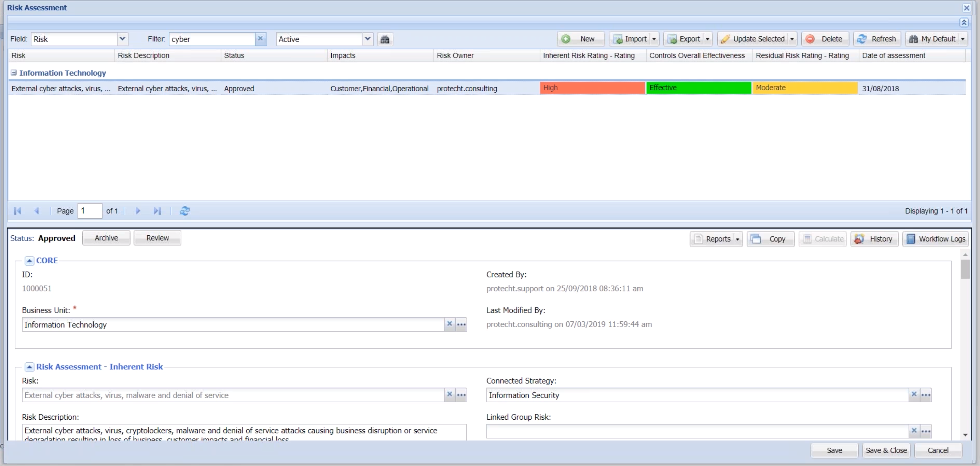Collapse top panel with double chevron
Image resolution: width=980 pixels, height=466 pixels.
click(x=964, y=22)
